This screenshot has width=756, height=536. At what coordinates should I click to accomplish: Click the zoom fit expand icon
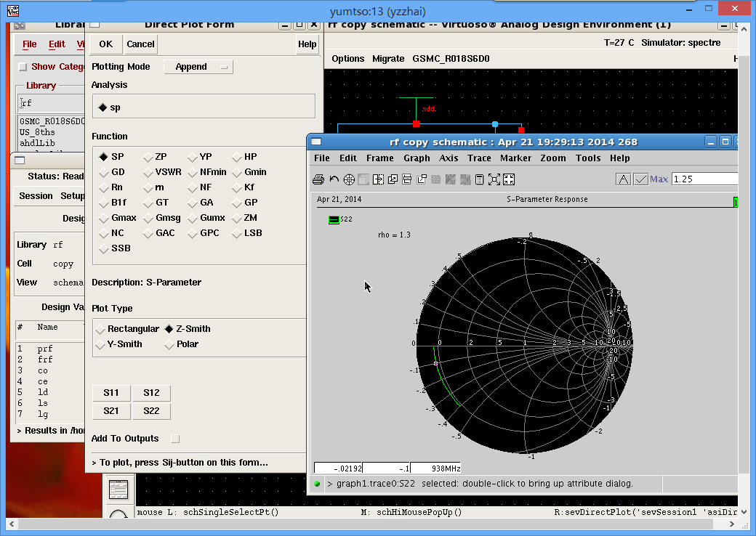(494, 179)
